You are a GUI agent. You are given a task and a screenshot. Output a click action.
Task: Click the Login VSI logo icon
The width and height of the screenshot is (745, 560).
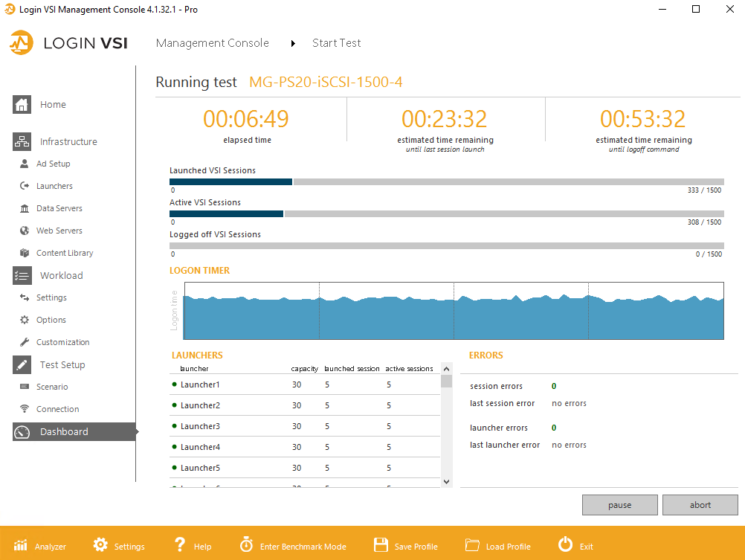point(22,43)
